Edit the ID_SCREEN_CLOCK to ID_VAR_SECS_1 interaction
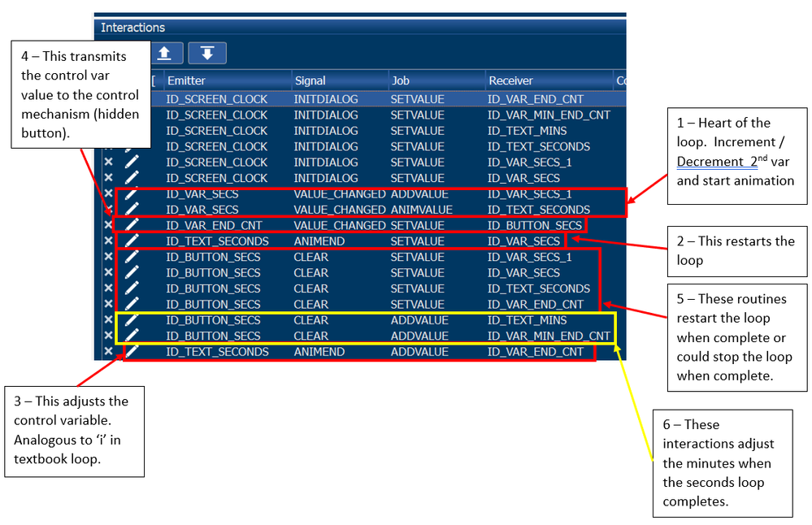 [x=132, y=162]
